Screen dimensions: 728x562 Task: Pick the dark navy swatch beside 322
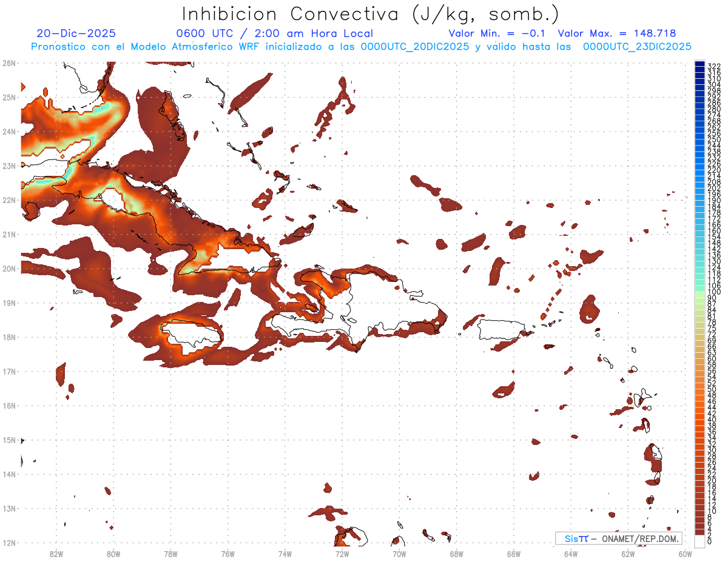pos(699,64)
